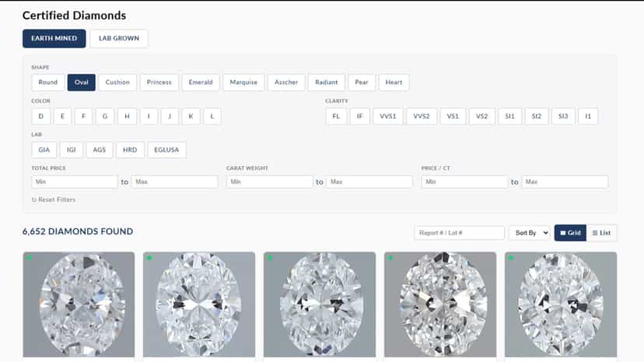Select the Marquise shape filter
Viewport: 644px width, 362px height.
tap(243, 82)
